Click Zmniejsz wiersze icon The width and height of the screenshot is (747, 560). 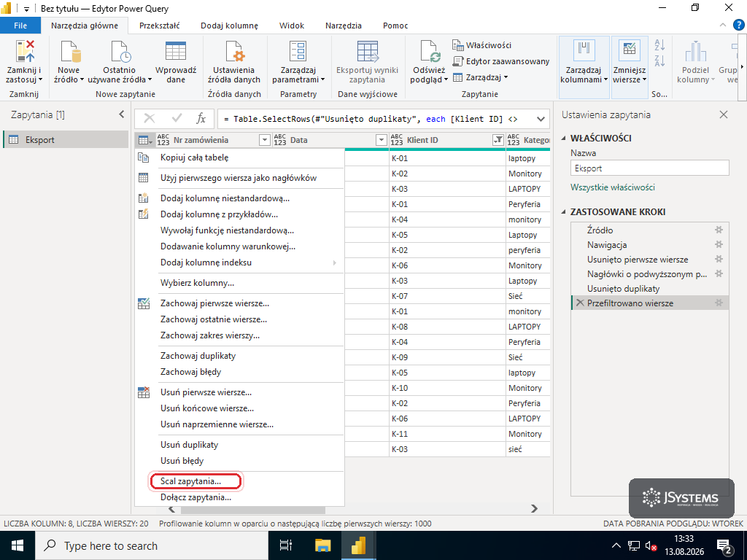[x=629, y=52]
